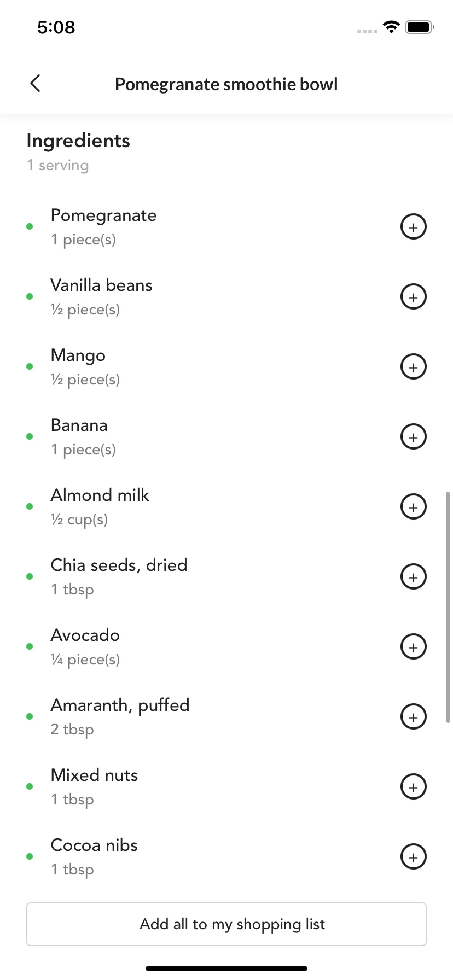Viewport: 453px width, 980px height.
Task: Add Amaranth, puffed to the shopping list
Action: coord(414,717)
